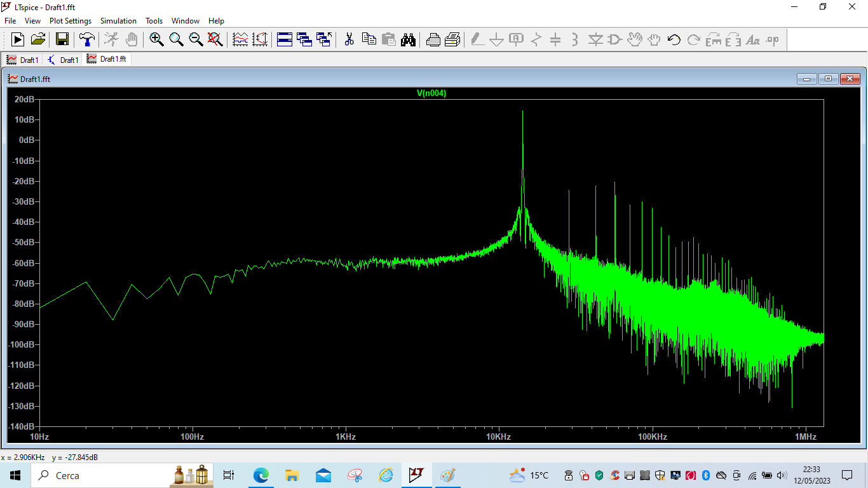Open the View menu

(x=32, y=21)
